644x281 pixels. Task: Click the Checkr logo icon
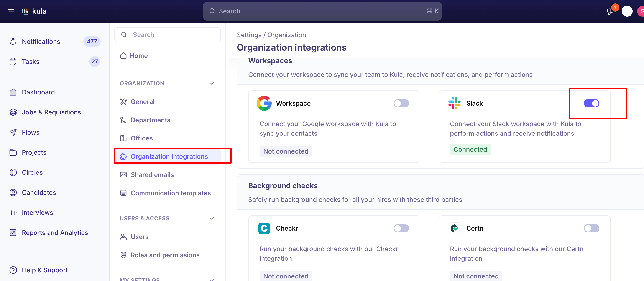(x=264, y=228)
